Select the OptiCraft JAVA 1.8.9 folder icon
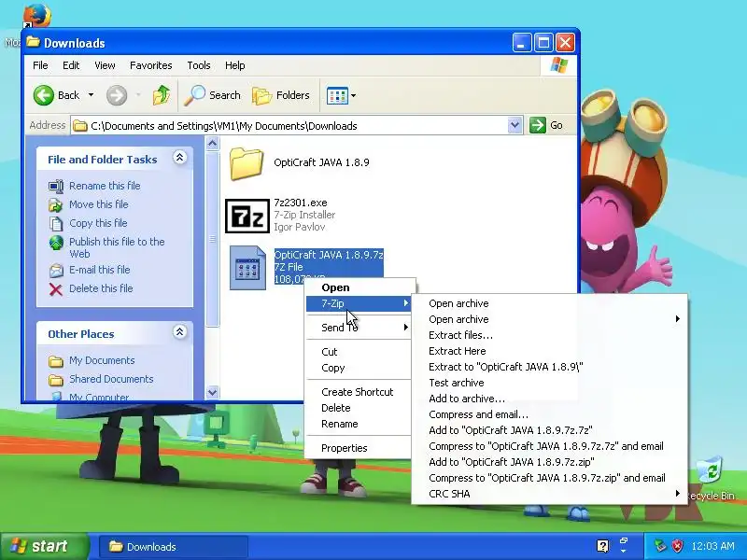The image size is (747, 560). click(x=247, y=162)
